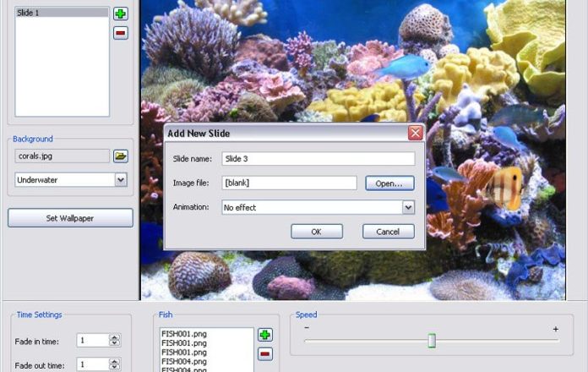Remove a fish with the red minus icon
The image size is (588, 372).
click(265, 354)
